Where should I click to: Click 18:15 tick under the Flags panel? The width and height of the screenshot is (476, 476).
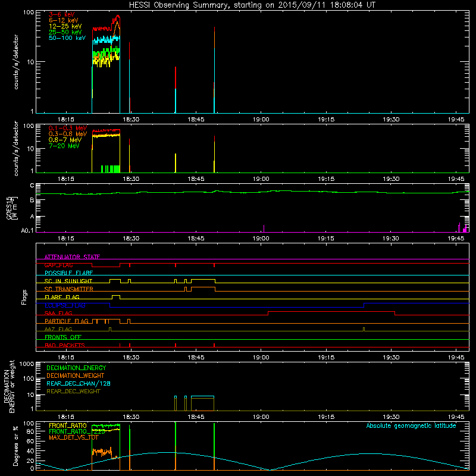point(66,358)
